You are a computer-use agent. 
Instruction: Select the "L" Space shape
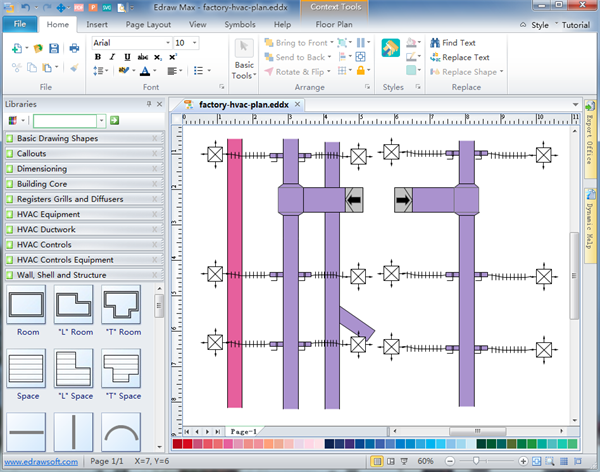coord(74,367)
